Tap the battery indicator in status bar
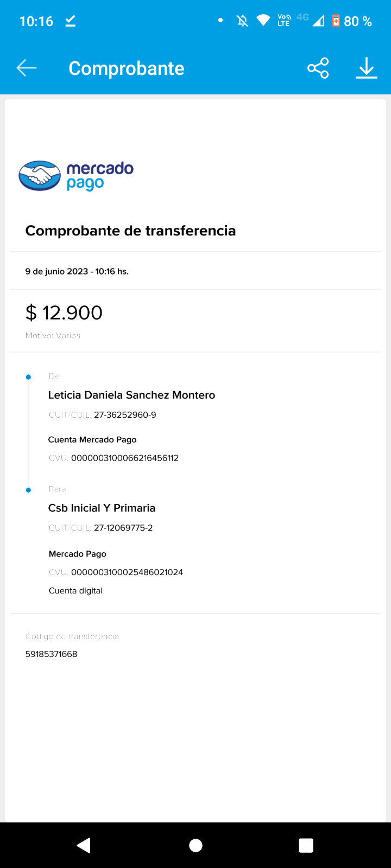The width and height of the screenshot is (391, 868). point(336,21)
